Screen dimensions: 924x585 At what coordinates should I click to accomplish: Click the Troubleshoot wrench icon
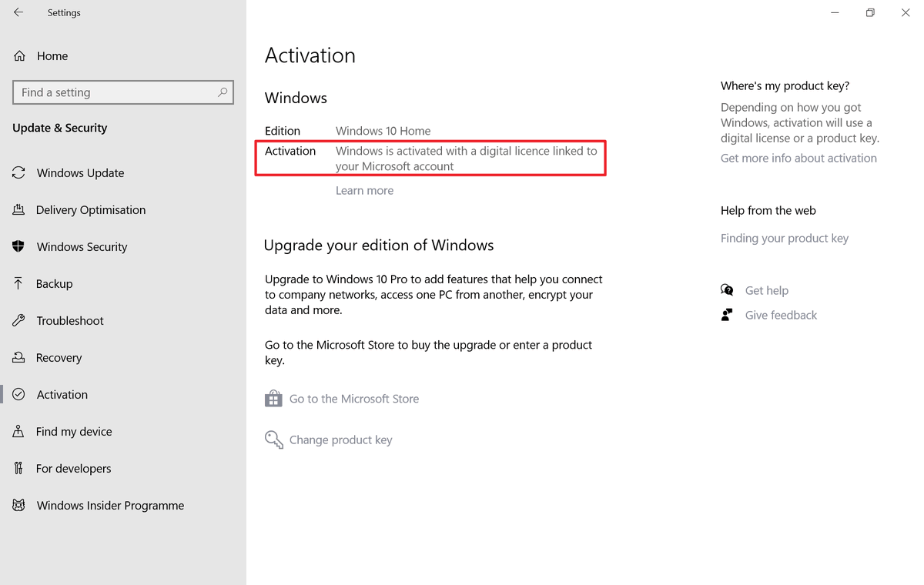(x=18, y=320)
